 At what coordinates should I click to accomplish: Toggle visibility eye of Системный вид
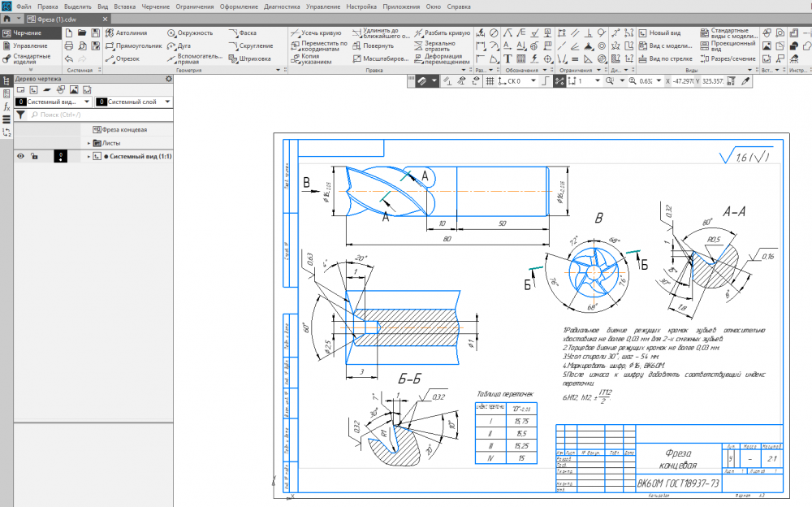20,156
